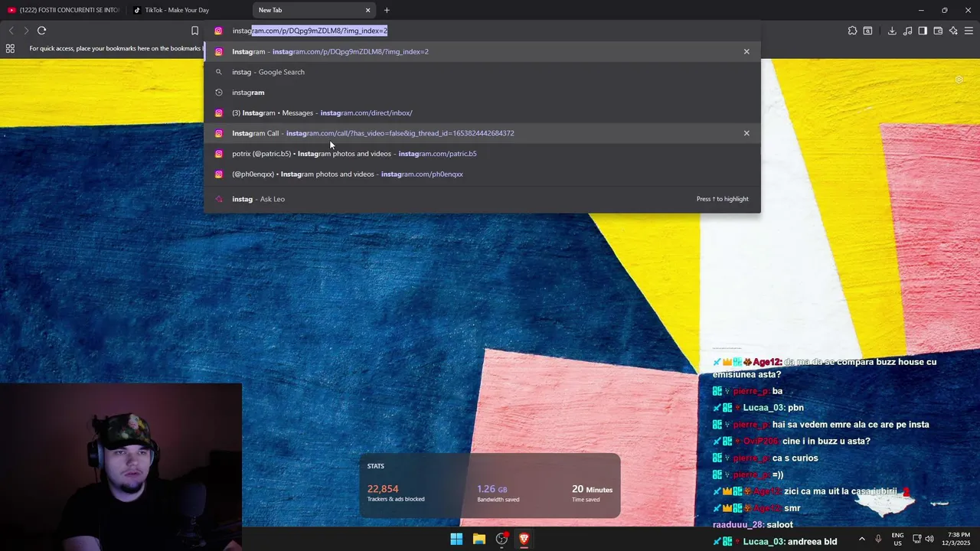Image resolution: width=980 pixels, height=551 pixels.
Task: Open volume speaker tray icon
Action: (929, 539)
